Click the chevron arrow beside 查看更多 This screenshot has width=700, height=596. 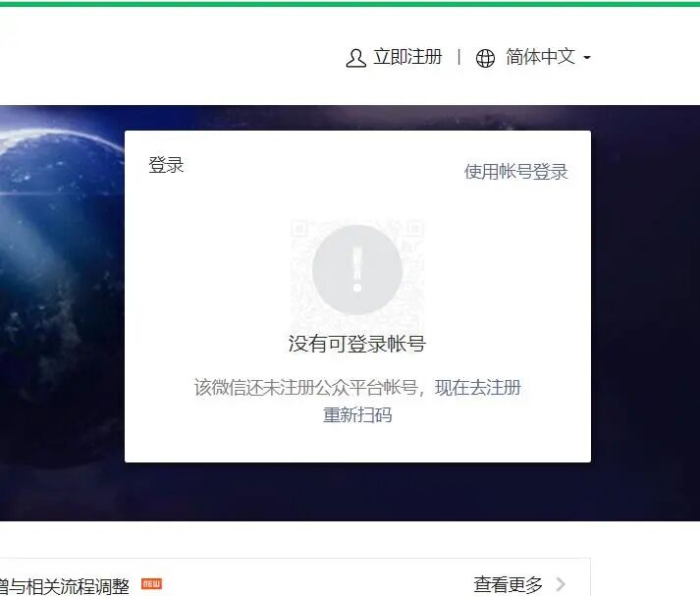pos(561,584)
